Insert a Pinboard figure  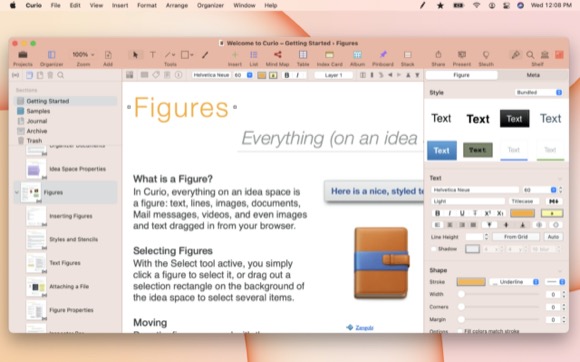tap(383, 55)
